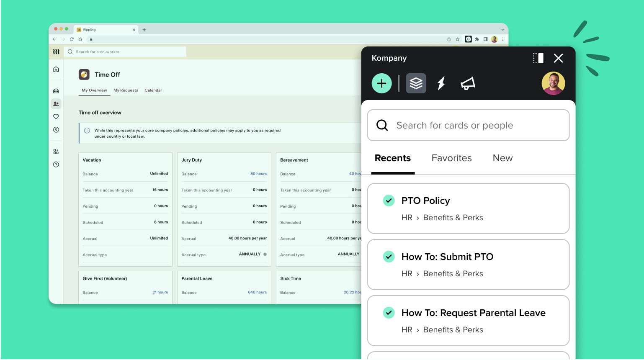Viewport: 644px width, 360px height.
Task: Select the people/team sidebar icon
Action: pos(56,104)
